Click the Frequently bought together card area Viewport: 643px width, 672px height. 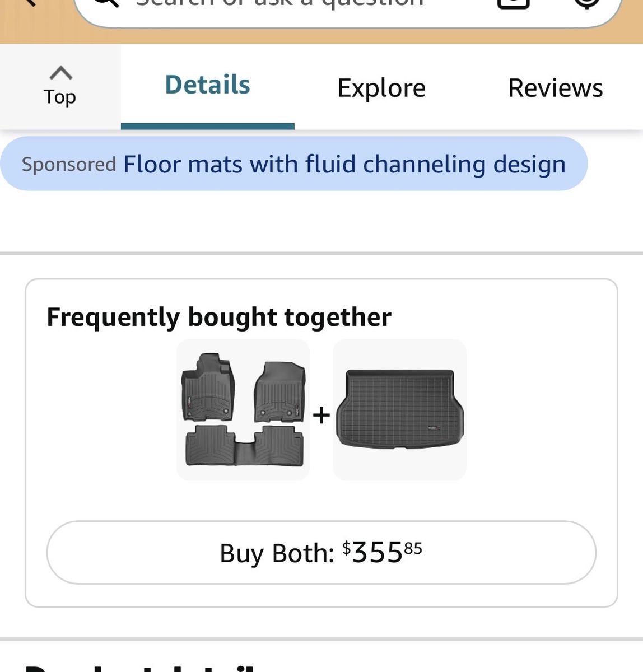coord(321,442)
